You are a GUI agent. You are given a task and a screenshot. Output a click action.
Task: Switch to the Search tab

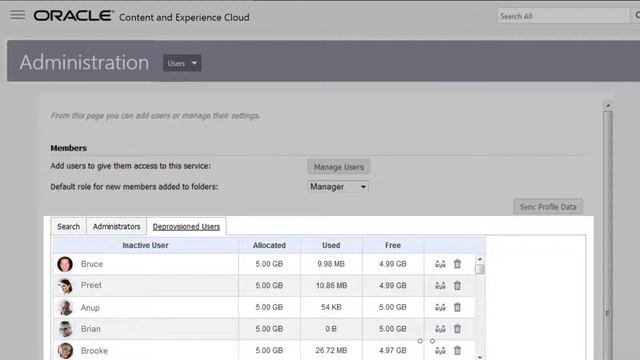click(x=69, y=227)
